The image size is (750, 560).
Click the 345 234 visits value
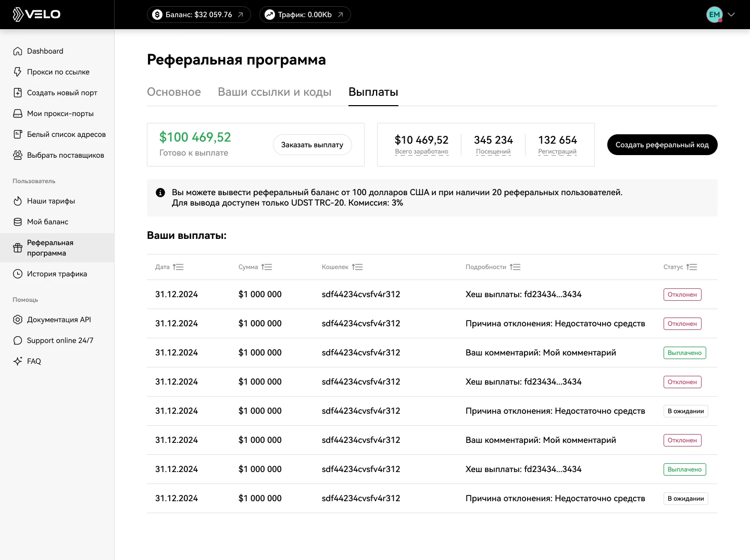click(493, 140)
